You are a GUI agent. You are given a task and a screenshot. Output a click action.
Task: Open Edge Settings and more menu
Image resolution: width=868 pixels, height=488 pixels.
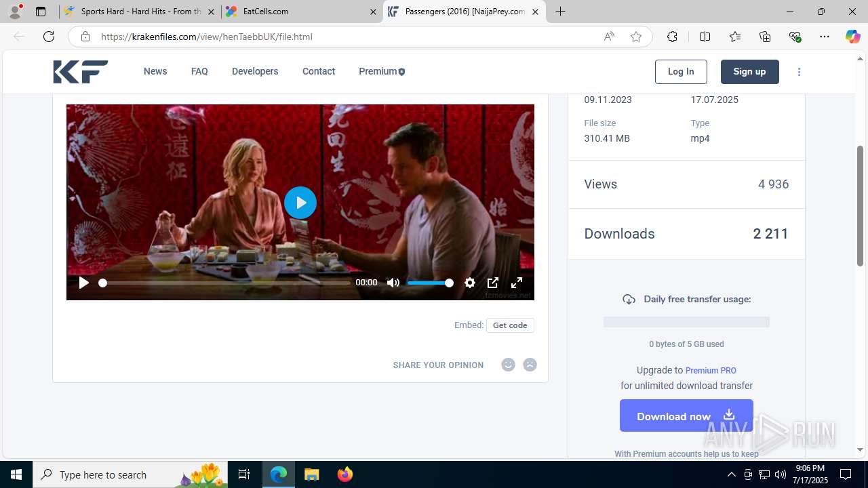(825, 37)
